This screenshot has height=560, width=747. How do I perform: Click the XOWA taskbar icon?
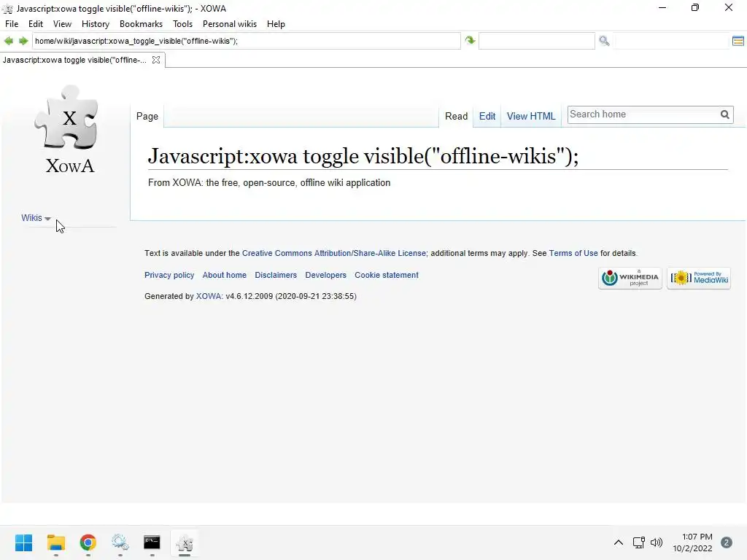click(x=185, y=542)
